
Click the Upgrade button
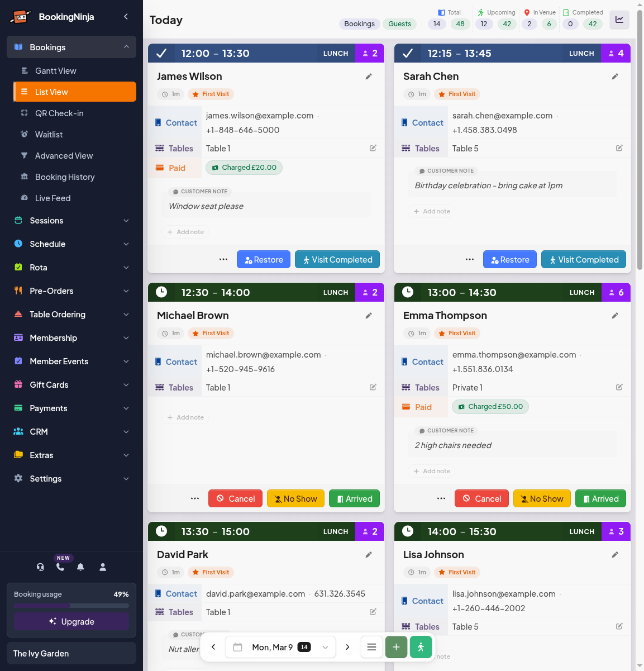pos(71,621)
